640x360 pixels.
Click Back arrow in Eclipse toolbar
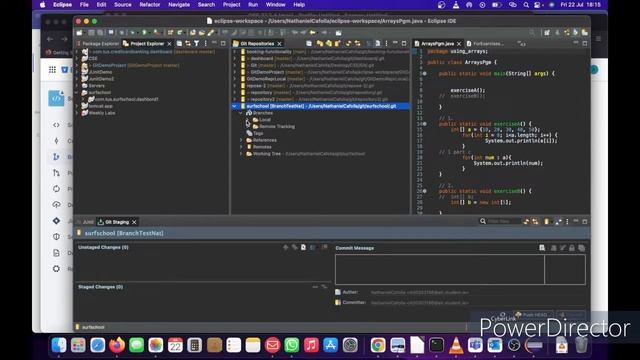pyautogui.click(x=313, y=33)
